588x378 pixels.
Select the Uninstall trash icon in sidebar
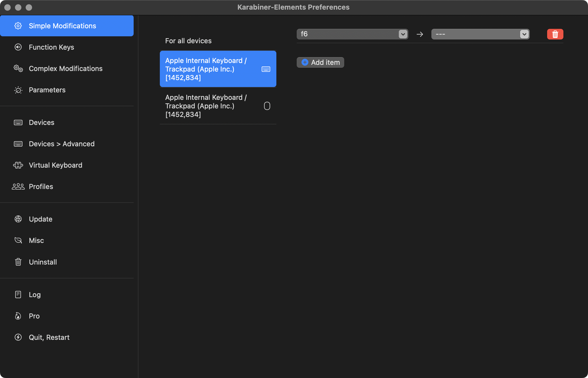coord(18,262)
